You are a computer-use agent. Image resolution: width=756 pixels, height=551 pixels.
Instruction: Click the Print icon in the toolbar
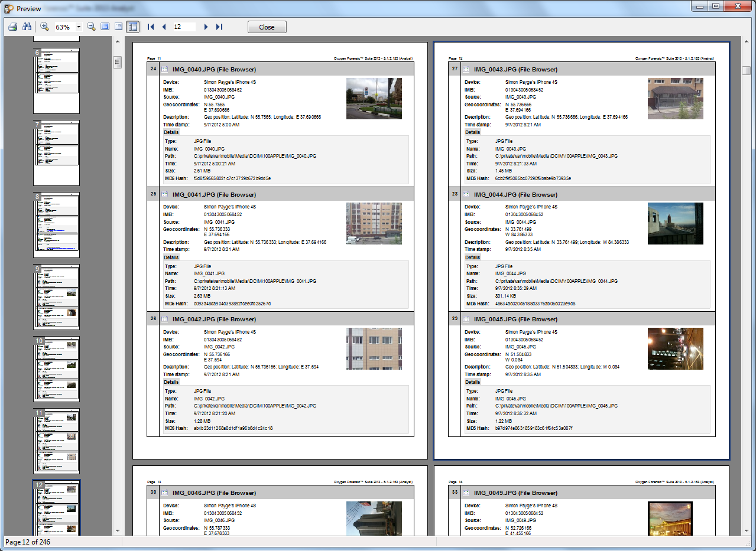click(13, 27)
